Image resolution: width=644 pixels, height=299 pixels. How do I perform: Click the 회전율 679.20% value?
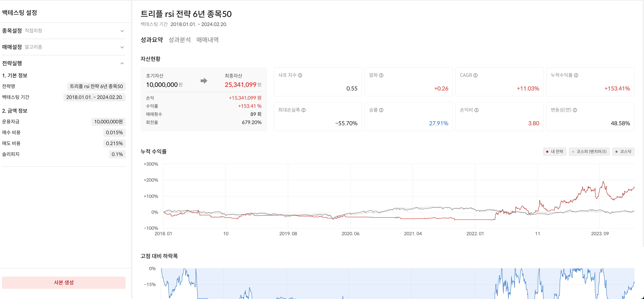(252, 123)
